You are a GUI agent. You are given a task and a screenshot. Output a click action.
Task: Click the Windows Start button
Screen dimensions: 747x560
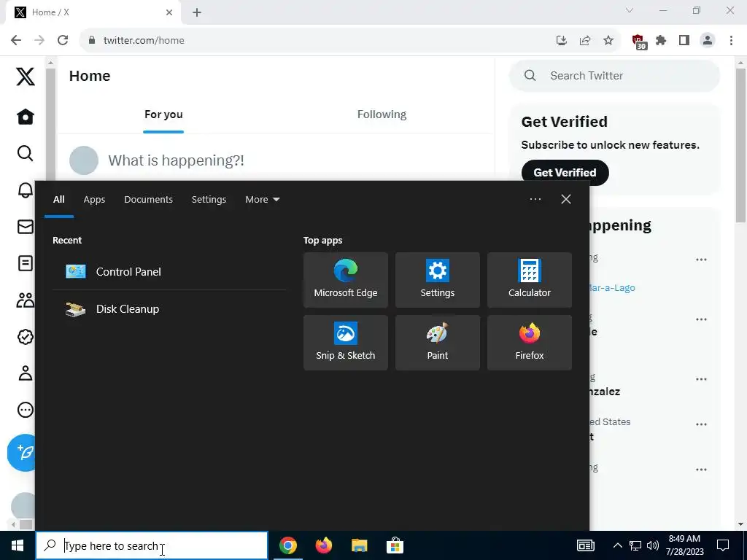pyautogui.click(x=18, y=545)
